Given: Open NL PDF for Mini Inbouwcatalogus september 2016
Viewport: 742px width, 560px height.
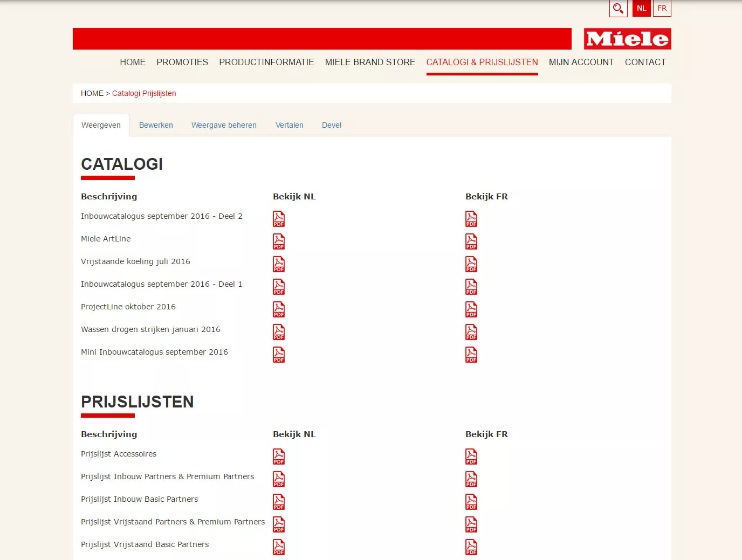Looking at the screenshot, I should 279,355.
